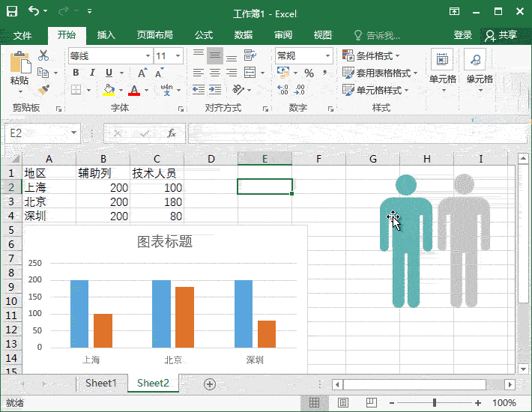Image resolution: width=532 pixels, height=412 pixels.
Task: Toggle center horizontal alignment
Action: tap(215, 73)
